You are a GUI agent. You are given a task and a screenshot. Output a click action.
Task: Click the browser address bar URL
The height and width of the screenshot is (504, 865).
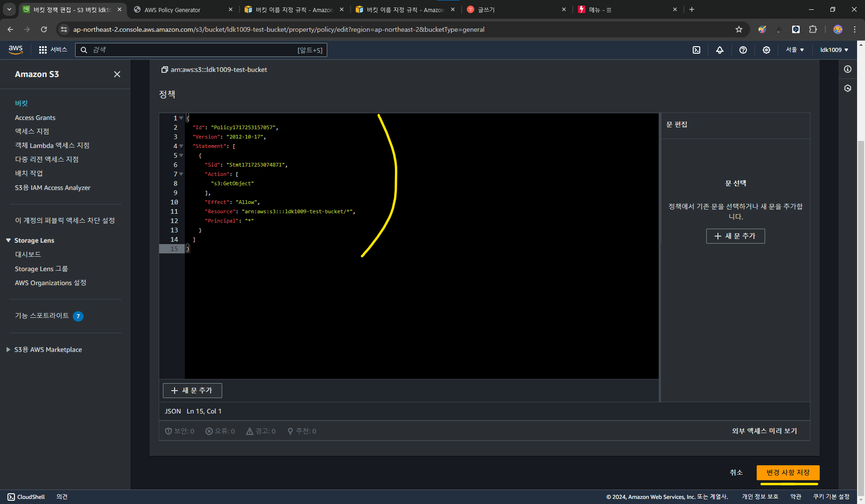coord(279,29)
